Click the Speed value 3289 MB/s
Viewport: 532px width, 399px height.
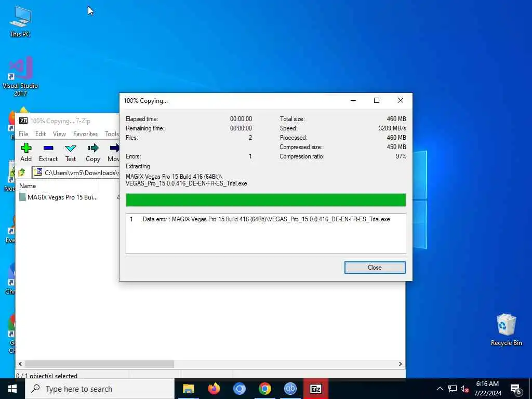pyautogui.click(x=392, y=128)
